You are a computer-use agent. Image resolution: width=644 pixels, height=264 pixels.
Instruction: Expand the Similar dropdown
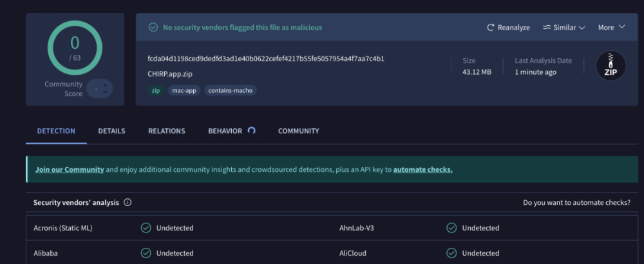pos(563,28)
